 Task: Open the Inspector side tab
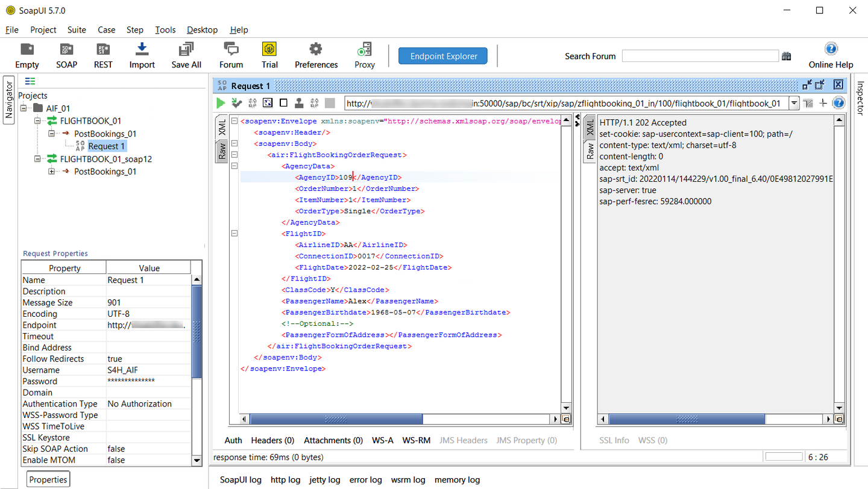pos(860,98)
